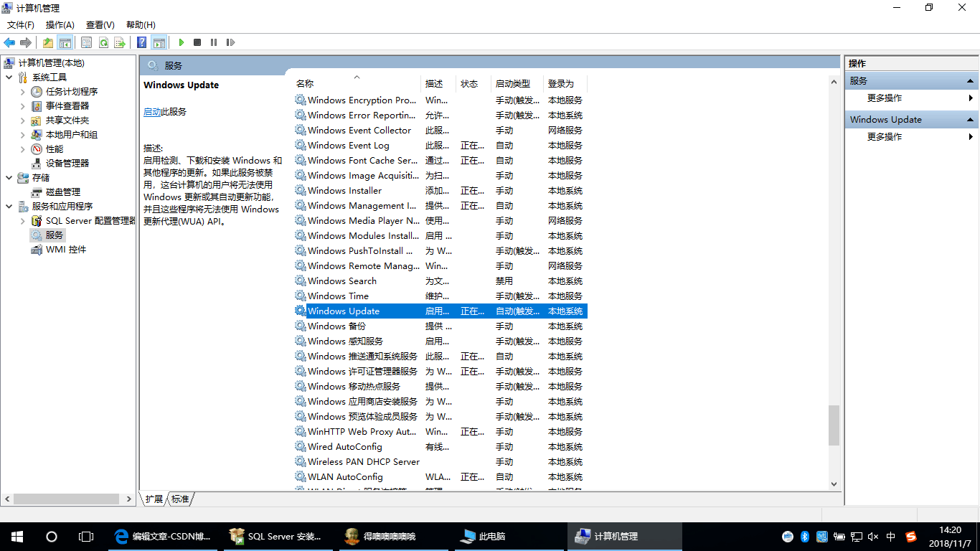Viewport: 980px width, 551px height.
Task: Sort by the 名称 column header
Action: 357,83
